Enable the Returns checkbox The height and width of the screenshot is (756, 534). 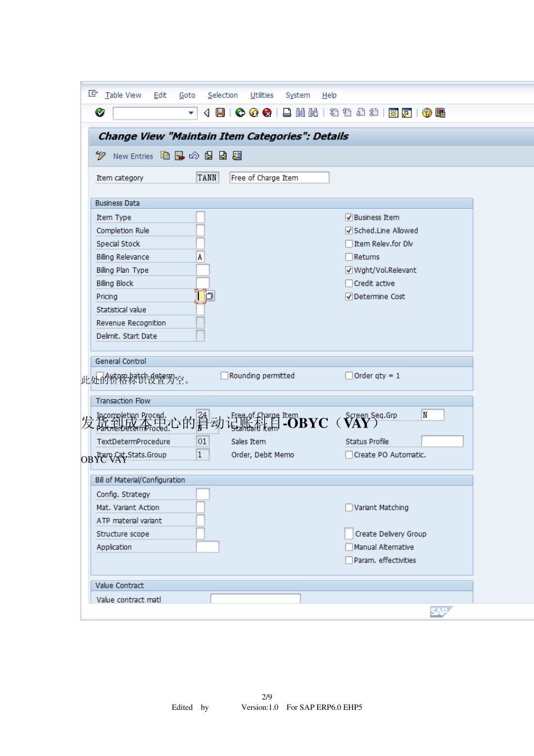[349, 257]
